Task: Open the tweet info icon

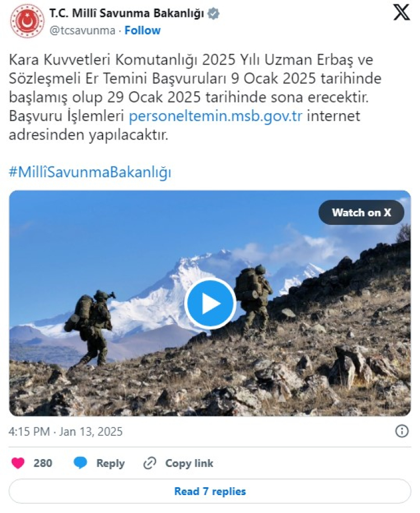Action: tap(402, 431)
